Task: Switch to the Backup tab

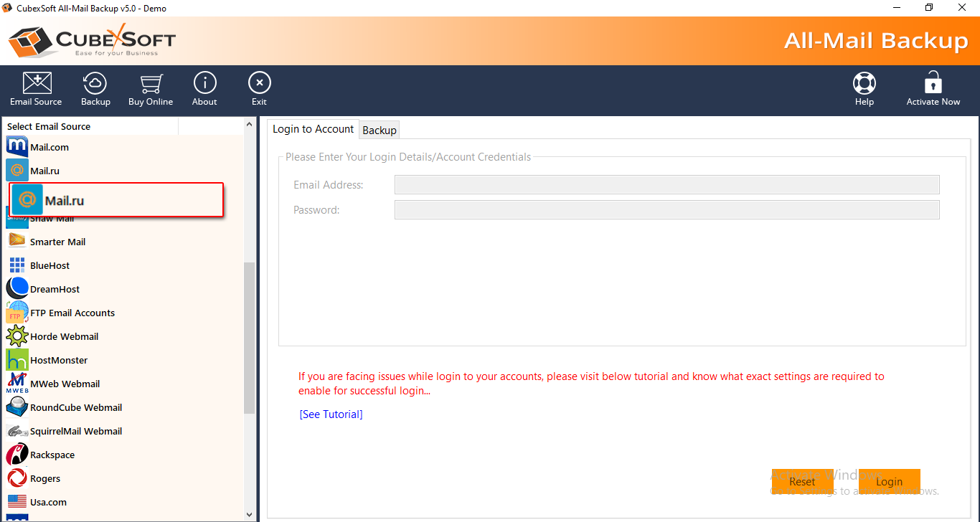Action: pos(380,130)
